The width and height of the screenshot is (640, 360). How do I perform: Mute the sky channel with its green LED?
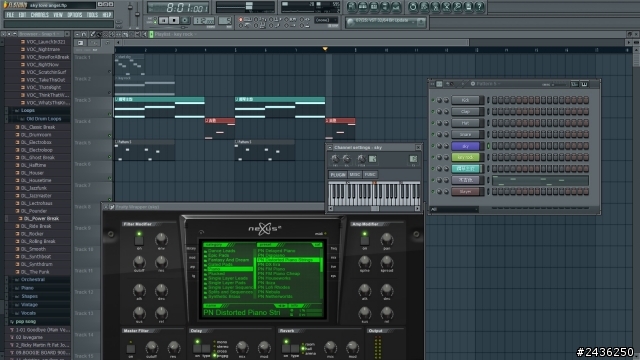[x=433, y=146]
